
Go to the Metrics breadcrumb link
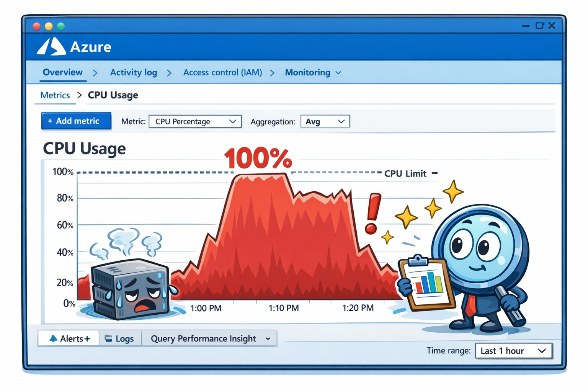pos(55,95)
